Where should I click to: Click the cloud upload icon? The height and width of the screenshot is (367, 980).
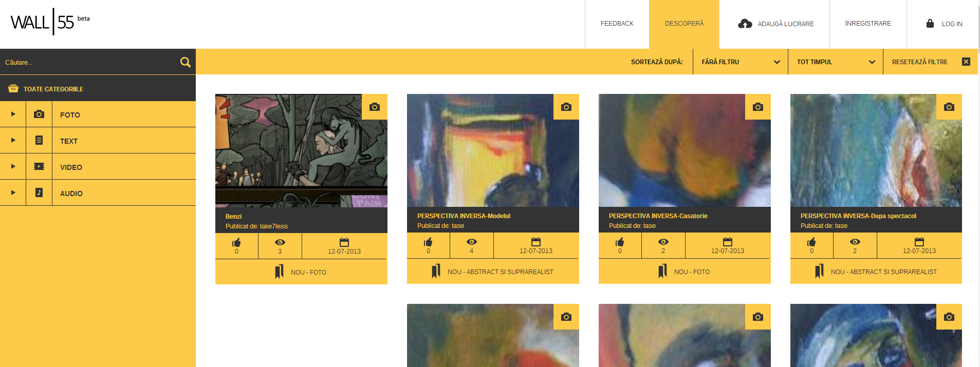click(x=745, y=24)
